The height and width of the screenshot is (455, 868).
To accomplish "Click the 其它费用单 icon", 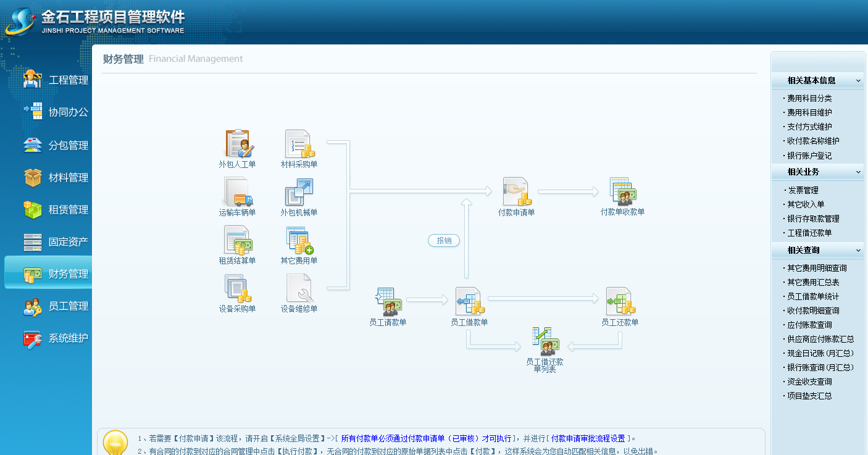I will (299, 240).
